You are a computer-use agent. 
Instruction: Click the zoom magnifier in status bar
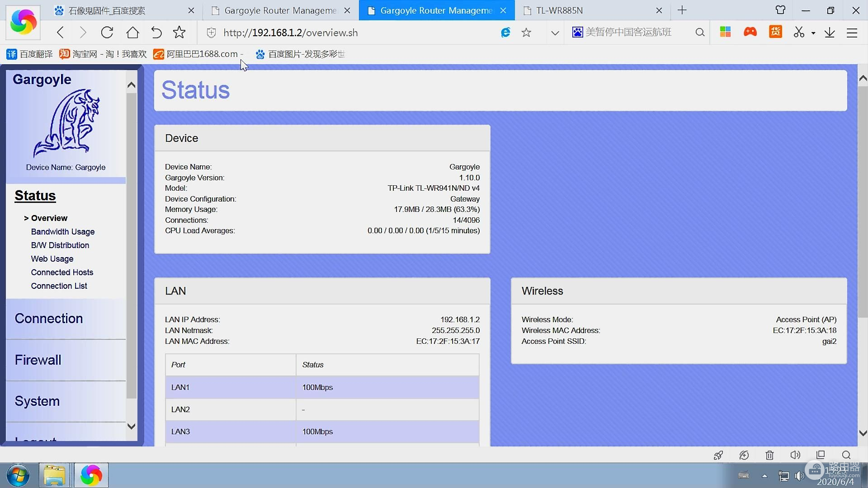(846, 455)
